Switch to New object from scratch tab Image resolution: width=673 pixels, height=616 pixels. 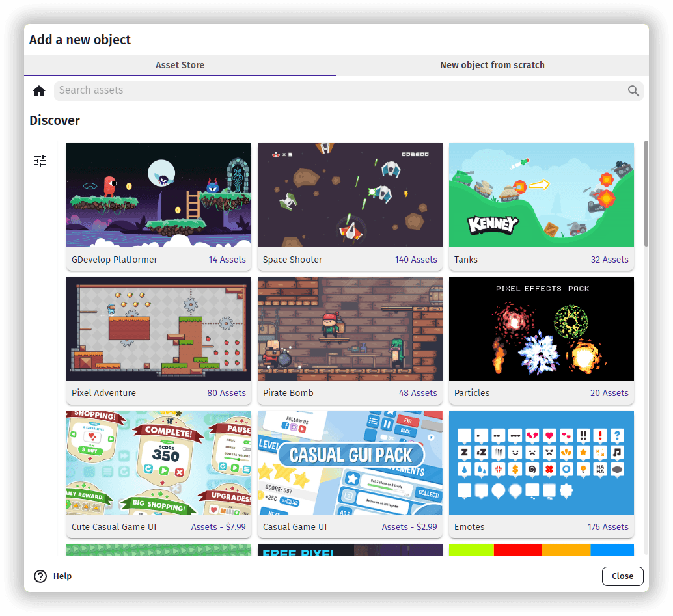pyautogui.click(x=492, y=65)
